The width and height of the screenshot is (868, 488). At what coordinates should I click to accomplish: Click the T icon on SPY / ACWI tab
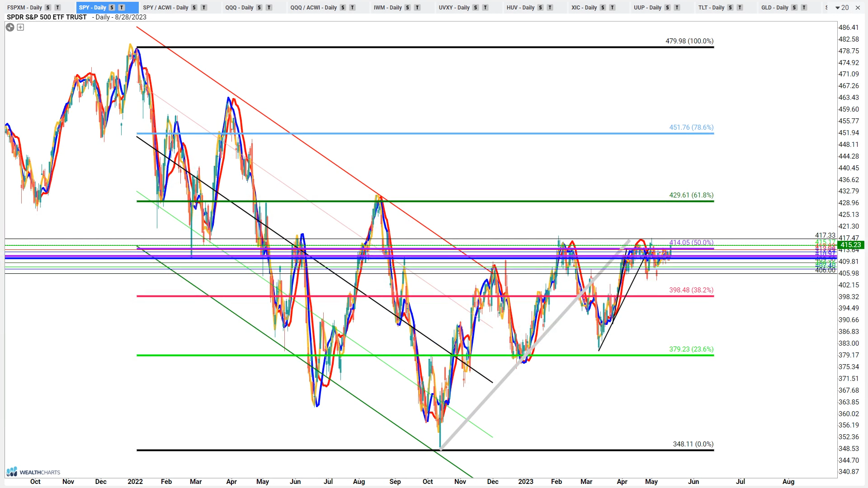tap(204, 8)
